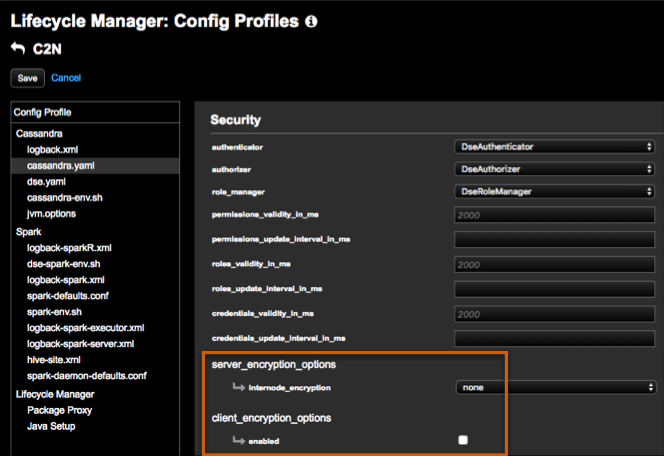Click the Cassandra group heading

(x=39, y=134)
